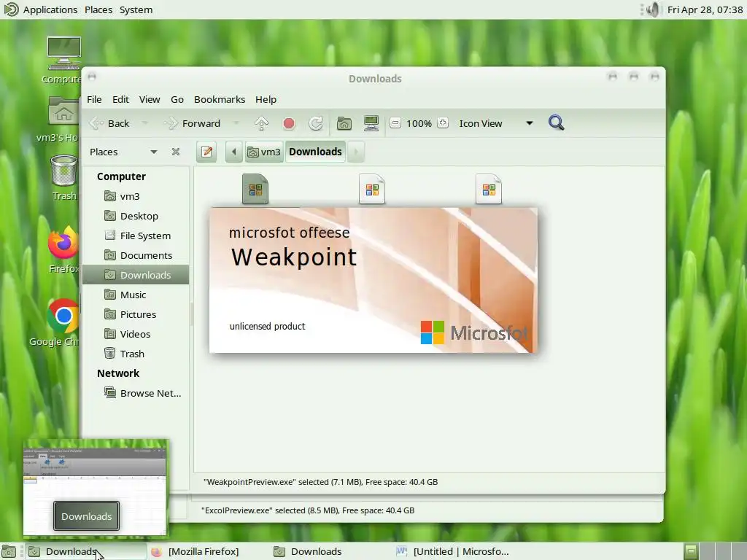Click the Downloads window menu icon
The image size is (747, 560).
[x=92, y=76]
